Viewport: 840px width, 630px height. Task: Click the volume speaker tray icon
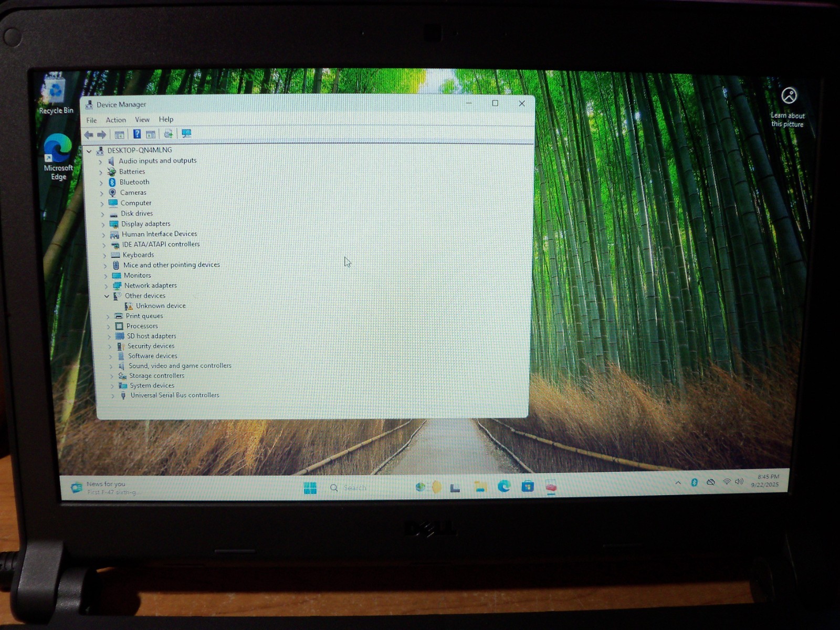tap(739, 481)
